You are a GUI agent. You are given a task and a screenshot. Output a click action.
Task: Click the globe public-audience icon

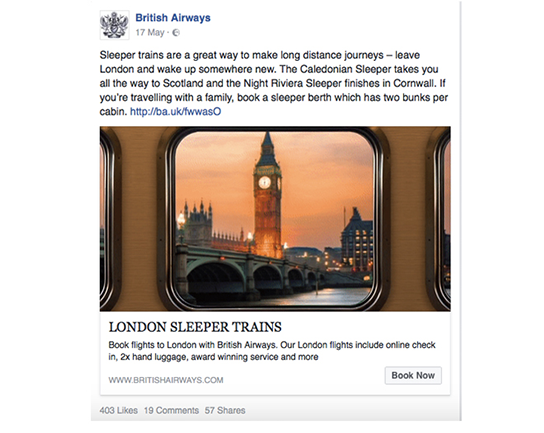click(176, 33)
